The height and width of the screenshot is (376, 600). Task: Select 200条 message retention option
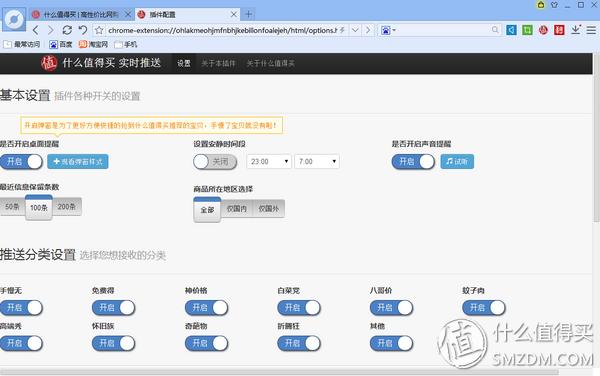(67, 207)
